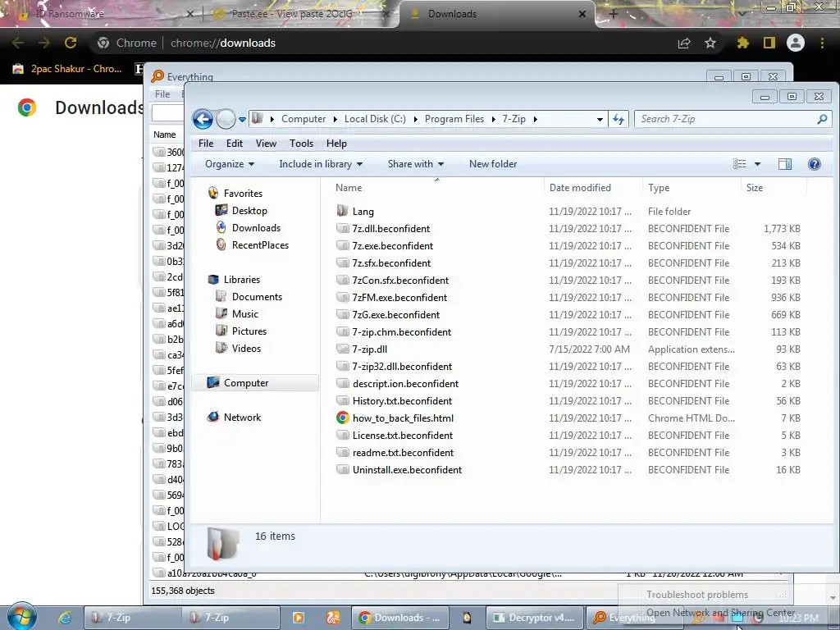This screenshot has height=630, width=840.
Task: Create a New folder
Action: 493,164
